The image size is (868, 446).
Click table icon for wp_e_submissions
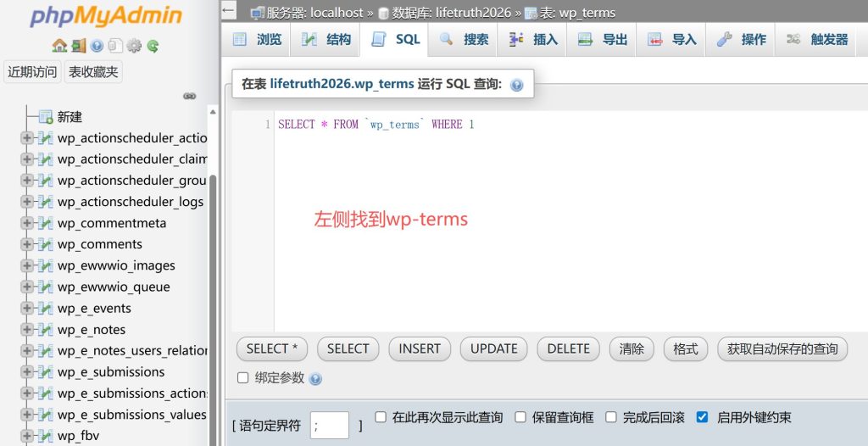pos(46,372)
